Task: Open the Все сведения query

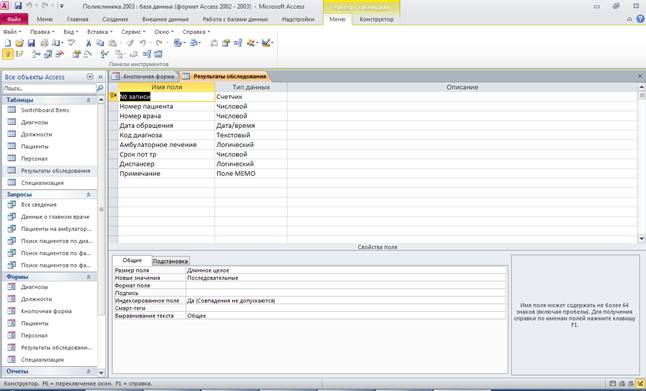Action: [39, 205]
